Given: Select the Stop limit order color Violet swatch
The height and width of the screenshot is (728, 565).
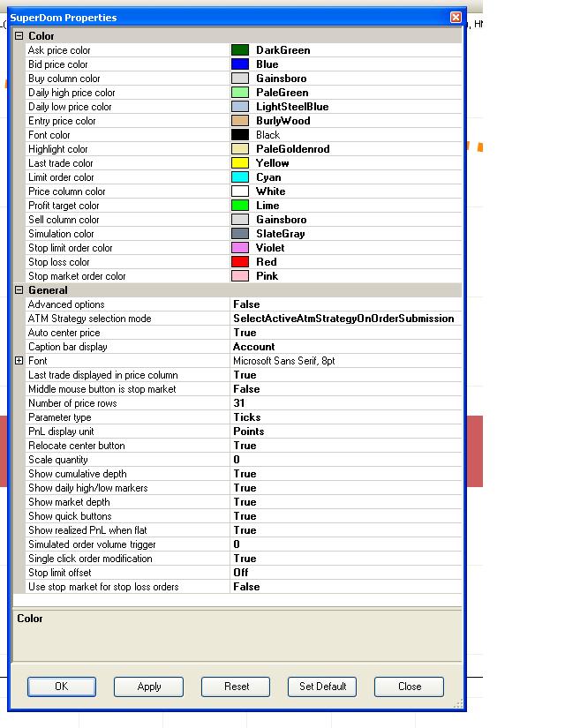Looking at the screenshot, I should [x=240, y=248].
